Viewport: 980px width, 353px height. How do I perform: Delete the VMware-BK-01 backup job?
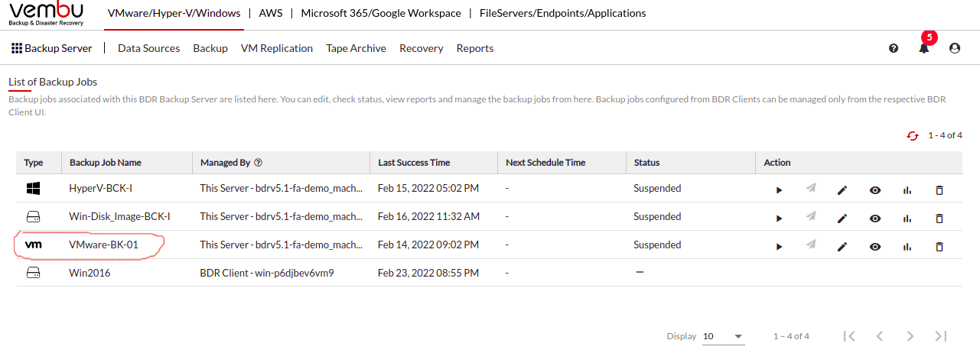pyautogui.click(x=939, y=247)
